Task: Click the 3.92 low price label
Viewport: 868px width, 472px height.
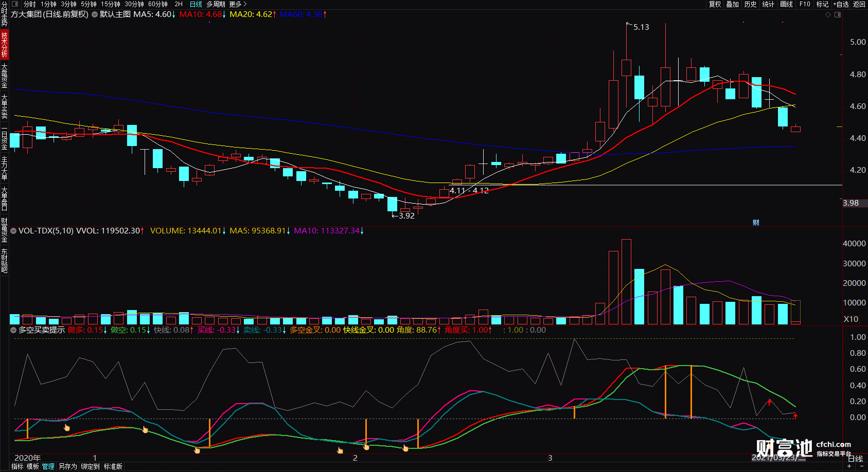Action: click(406, 216)
